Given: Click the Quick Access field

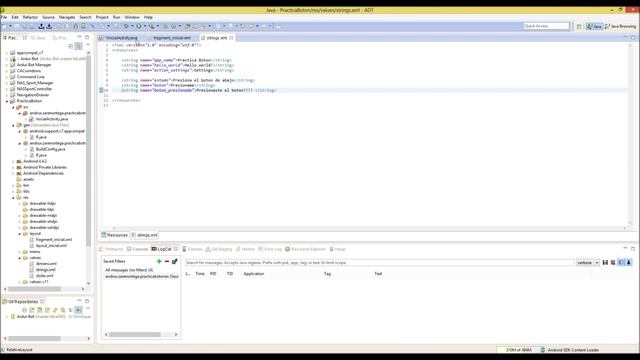Looking at the screenshot, I should pyautogui.click(x=546, y=26).
